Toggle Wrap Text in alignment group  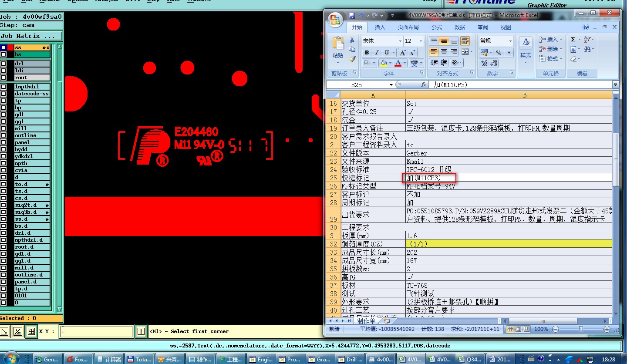coord(465,41)
